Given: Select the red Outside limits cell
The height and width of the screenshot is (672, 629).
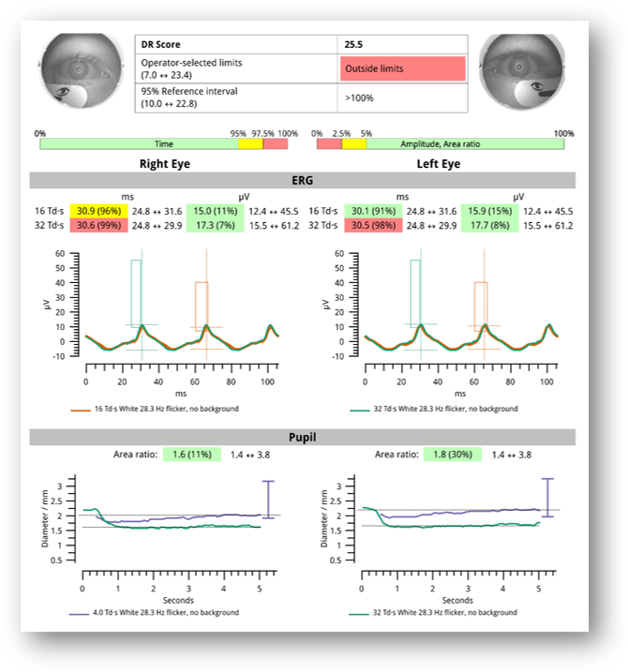Looking at the screenshot, I should (x=402, y=68).
